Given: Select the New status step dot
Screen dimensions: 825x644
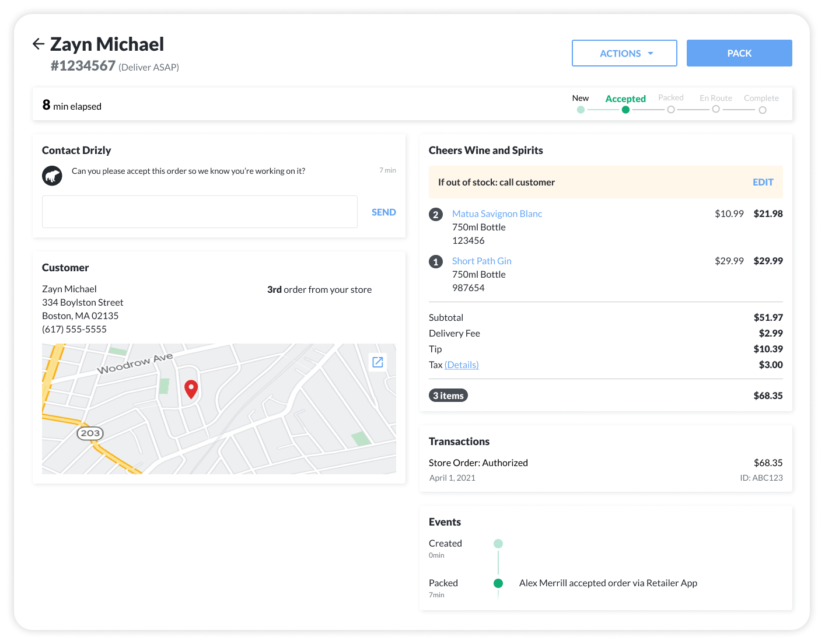Looking at the screenshot, I should click(x=581, y=110).
